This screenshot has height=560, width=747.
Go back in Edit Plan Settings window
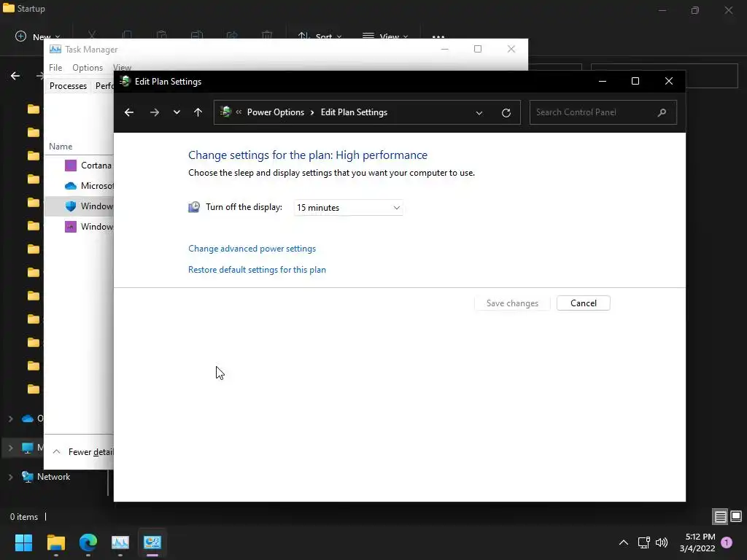129,112
